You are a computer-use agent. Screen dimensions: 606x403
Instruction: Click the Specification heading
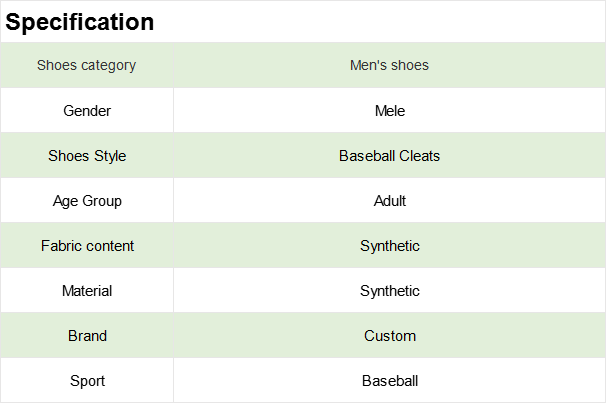(81, 22)
